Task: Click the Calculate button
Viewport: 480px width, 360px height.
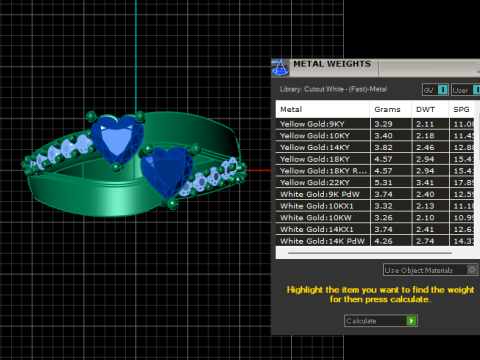Action: [x=381, y=321]
